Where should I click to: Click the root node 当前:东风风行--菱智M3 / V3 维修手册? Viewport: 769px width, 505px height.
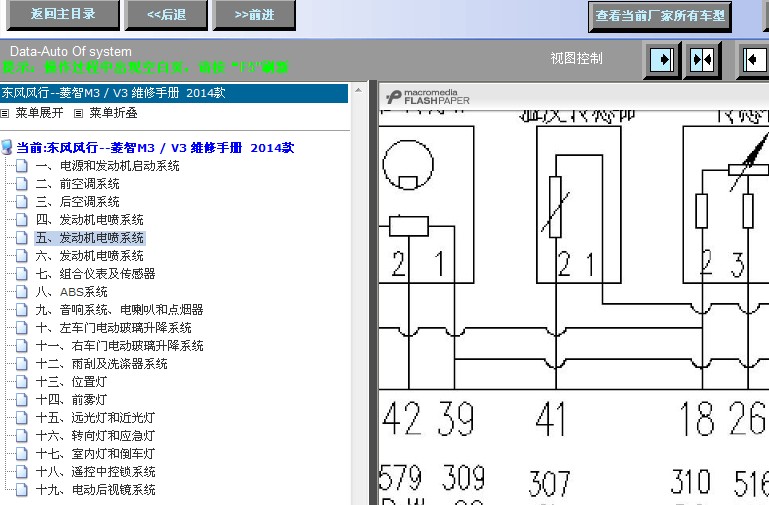(x=155, y=148)
